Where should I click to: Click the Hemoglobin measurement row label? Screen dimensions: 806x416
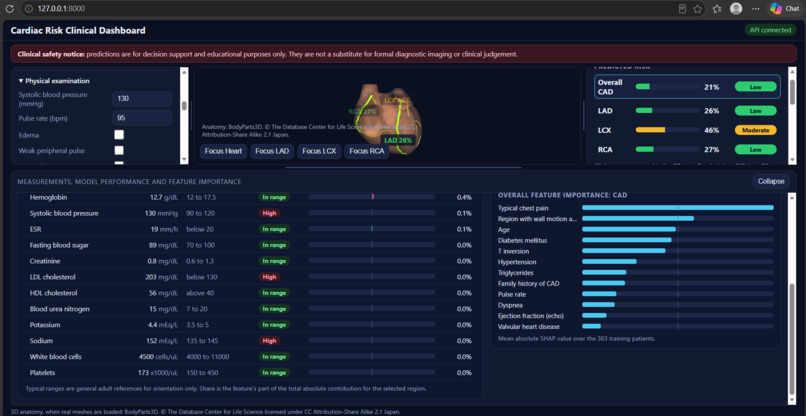coord(48,197)
